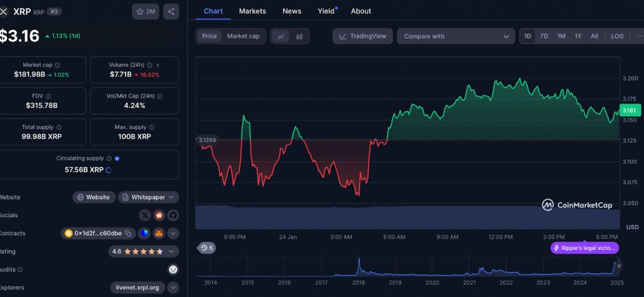
Task: Select the 1M time range
Action: coord(562,36)
